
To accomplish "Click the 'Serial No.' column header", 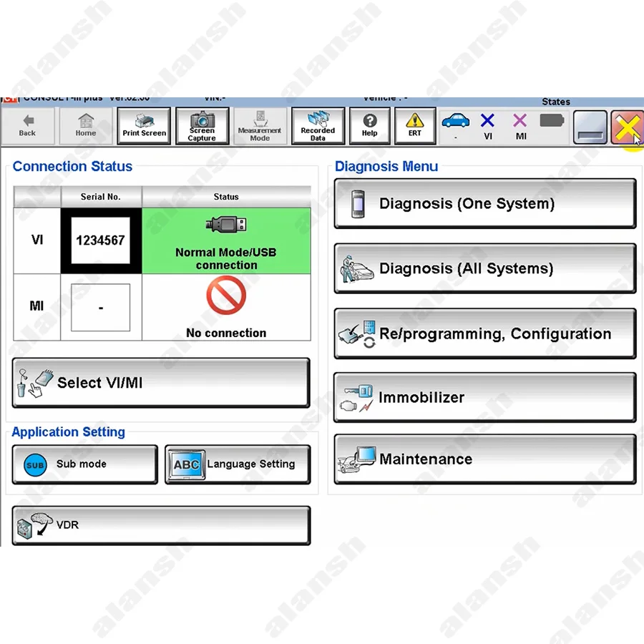I will pos(101,197).
